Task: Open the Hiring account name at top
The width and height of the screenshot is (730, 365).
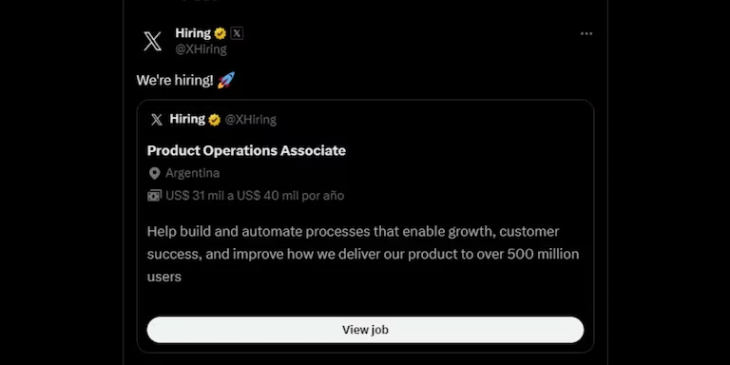Action: [193, 33]
